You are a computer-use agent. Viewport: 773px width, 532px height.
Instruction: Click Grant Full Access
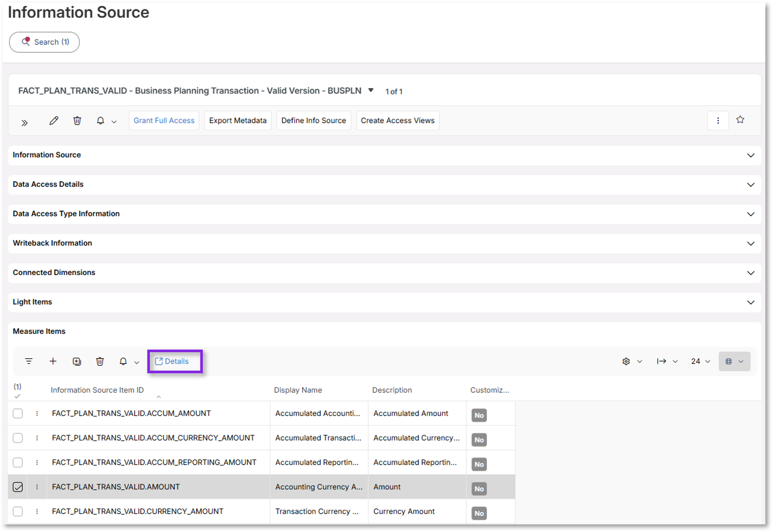tap(164, 120)
